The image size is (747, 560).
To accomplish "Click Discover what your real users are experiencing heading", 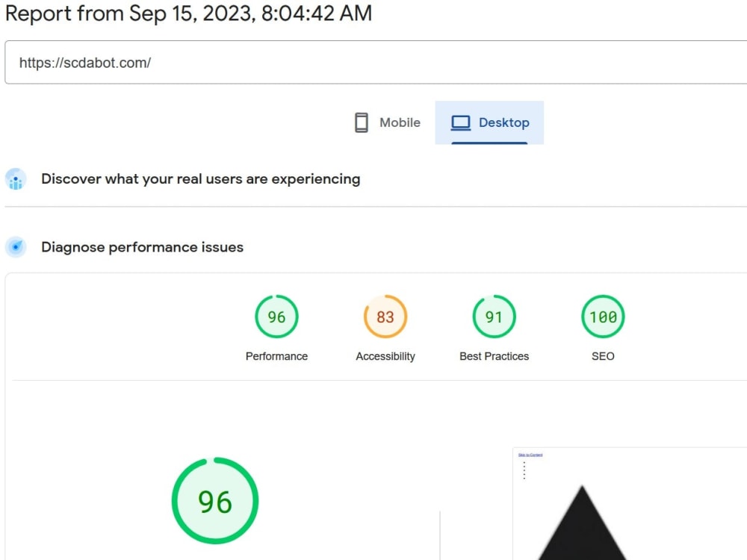I will click(200, 179).
